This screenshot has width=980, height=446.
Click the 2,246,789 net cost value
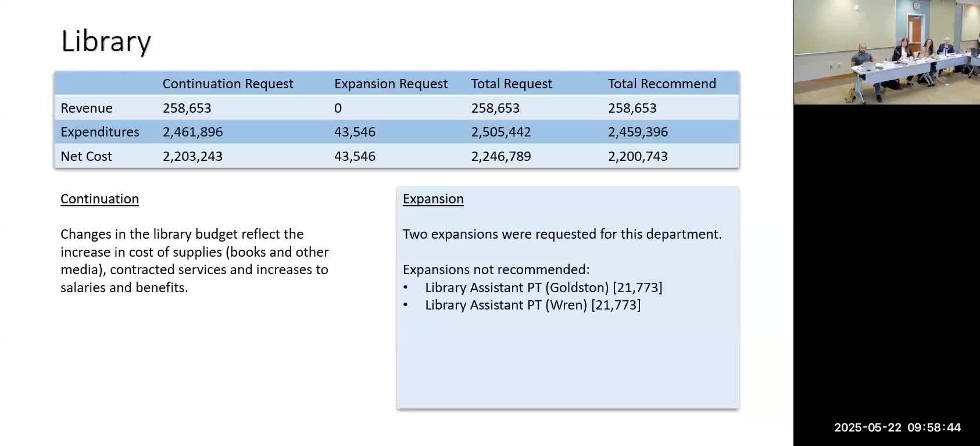(x=501, y=156)
